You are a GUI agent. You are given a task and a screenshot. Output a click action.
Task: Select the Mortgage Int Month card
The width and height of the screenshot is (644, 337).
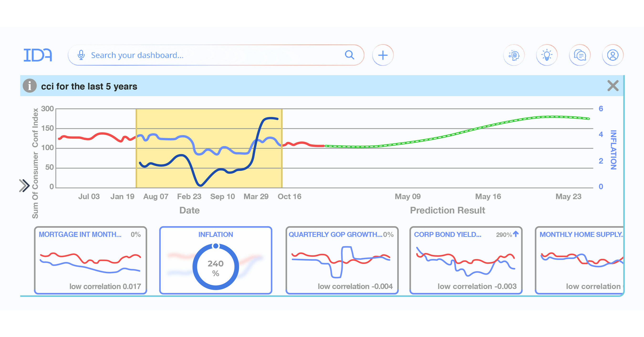click(x=90, y=260)
